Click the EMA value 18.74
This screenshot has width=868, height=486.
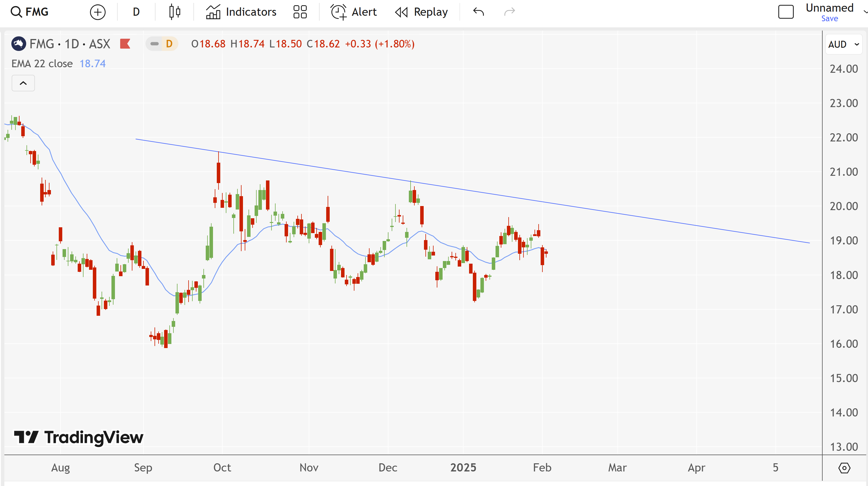(92, 64)
